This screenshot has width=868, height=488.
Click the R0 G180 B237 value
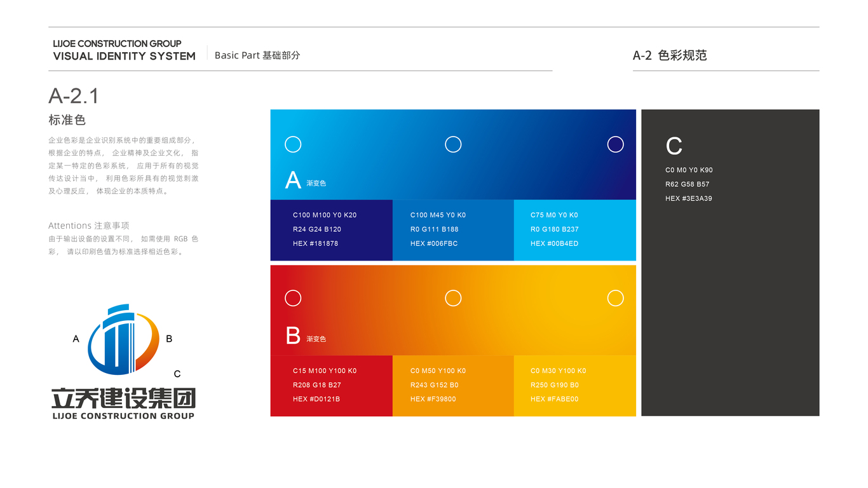coord(555,229)
